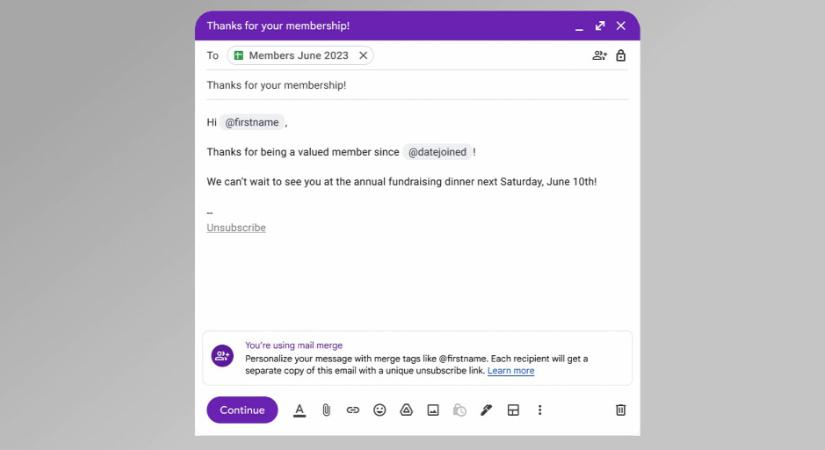Screen dimensions: 825x450
Task: Click the Continue button
Action: click(x=242, y=410)
